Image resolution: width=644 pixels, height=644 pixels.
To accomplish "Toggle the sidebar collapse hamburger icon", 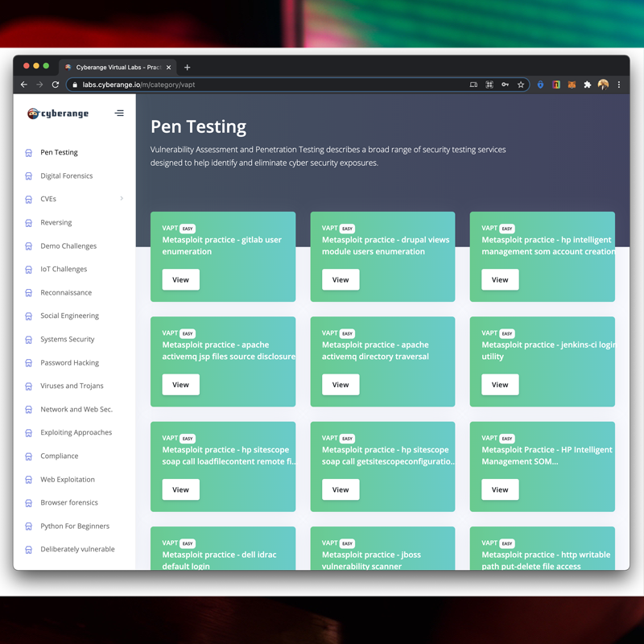I will 119,114.
